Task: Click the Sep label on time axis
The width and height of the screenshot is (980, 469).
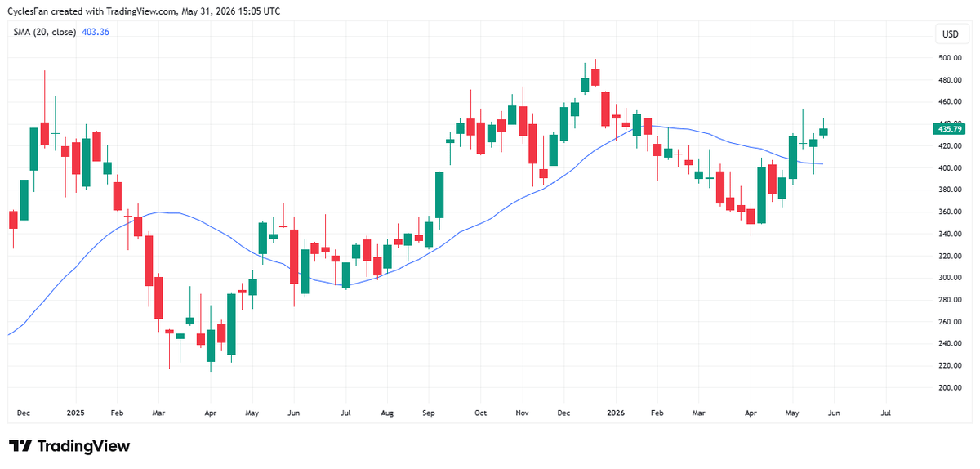Action: [430, 413]
